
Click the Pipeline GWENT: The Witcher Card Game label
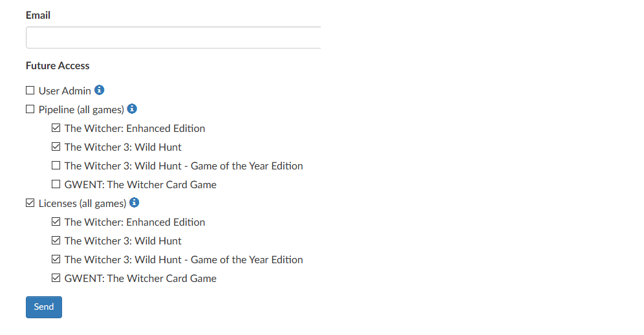[x=140, y=184]
